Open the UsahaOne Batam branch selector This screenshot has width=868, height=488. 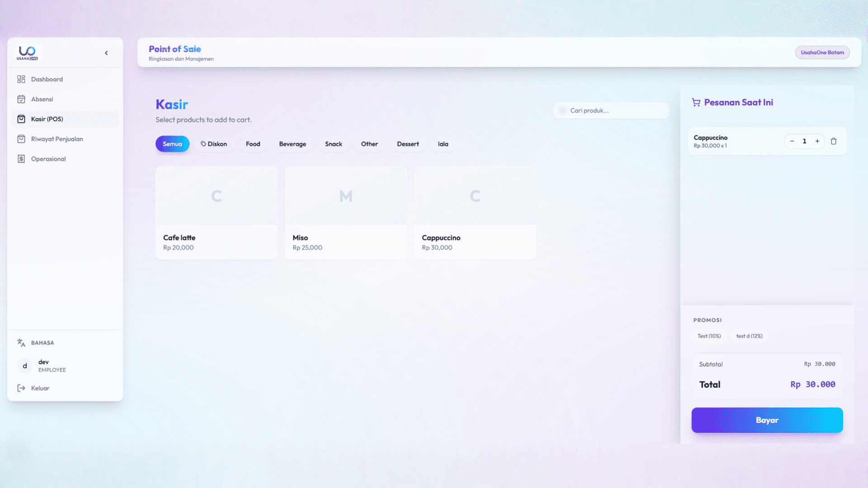822,52
